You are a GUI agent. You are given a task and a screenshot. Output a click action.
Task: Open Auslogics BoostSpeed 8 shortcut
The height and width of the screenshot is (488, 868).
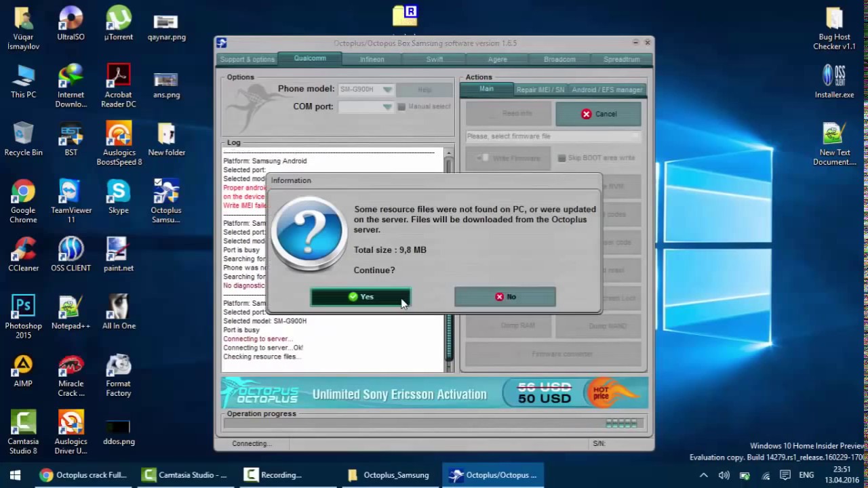point(119,144)
